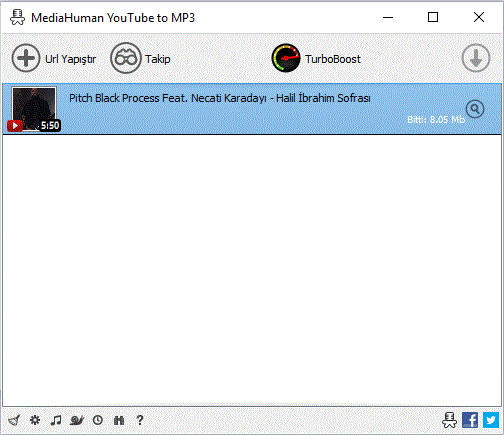Screen dimensions: 504x435
Task: Open settings gear in bottom bar
Action: coord(35,420)
